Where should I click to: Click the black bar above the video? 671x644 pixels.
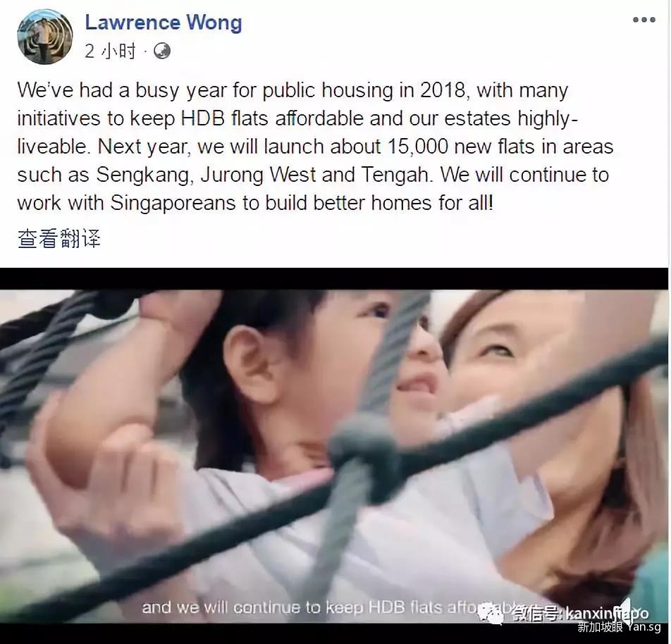pyautogui.click(x=334, y=279)
